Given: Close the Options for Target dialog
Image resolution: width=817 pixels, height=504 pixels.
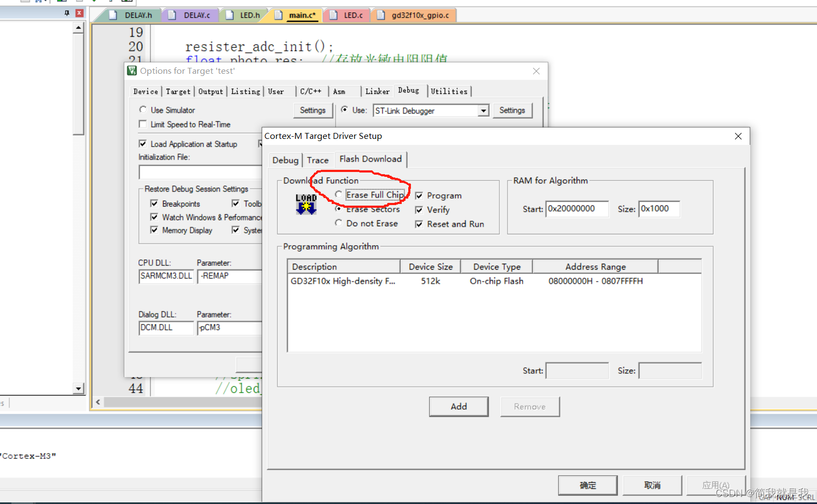Looking at the screenshot, I should [536, 71].
